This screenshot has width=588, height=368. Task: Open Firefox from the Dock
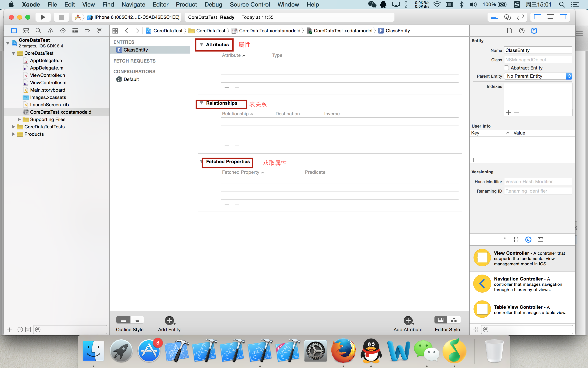343,351
